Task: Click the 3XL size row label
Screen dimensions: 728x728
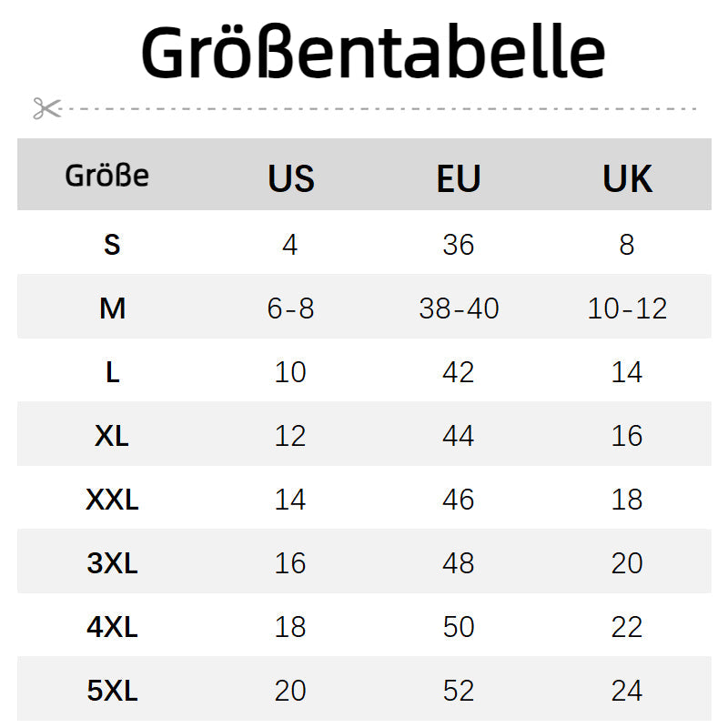Action: 112,563
